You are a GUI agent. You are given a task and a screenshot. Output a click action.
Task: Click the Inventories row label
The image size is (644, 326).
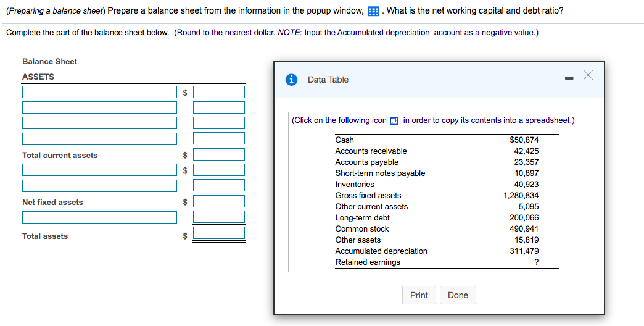[x=355, y=184]
